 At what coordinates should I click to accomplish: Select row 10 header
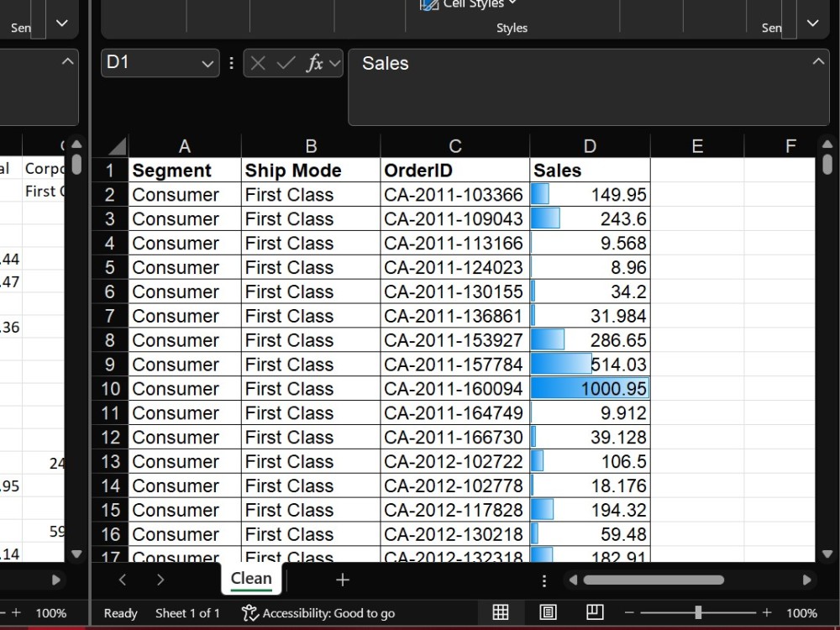point(110,388)
